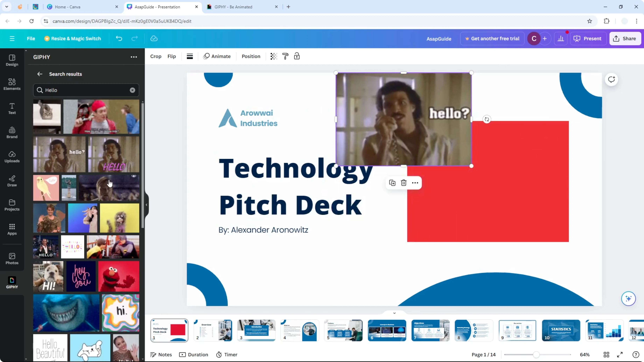The width and height of the screenshot is (644, 362).
Task: Click the Crop button
Action: 156,56
